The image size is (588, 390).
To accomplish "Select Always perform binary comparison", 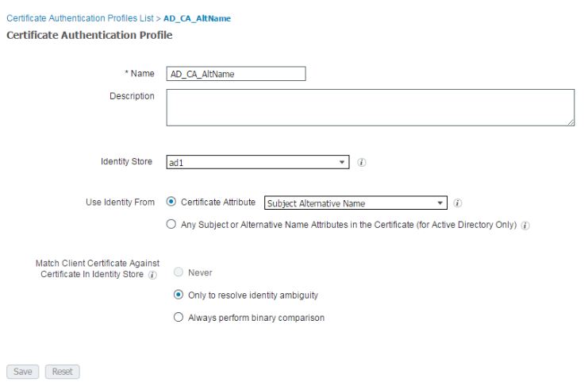I will pyautogui.click(x=179, y=317).
